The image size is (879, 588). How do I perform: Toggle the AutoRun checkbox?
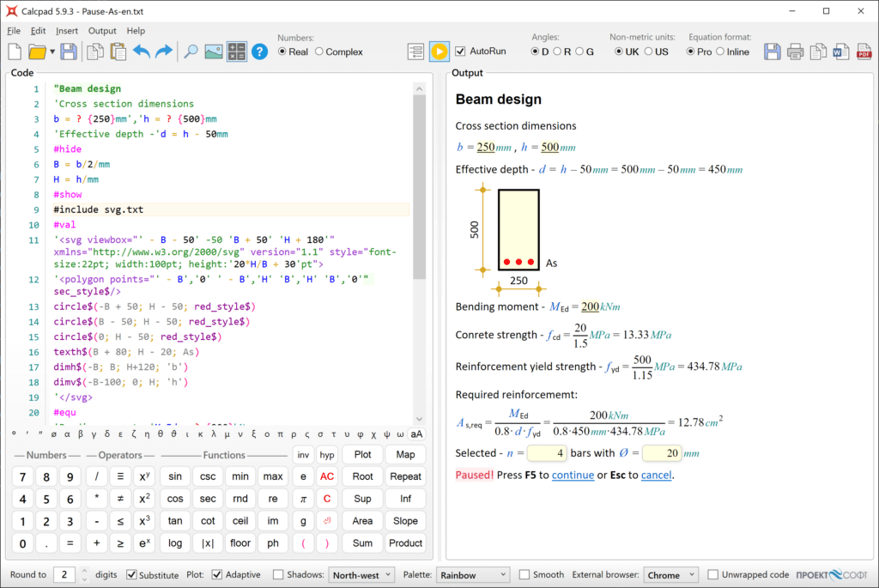click(x=481, y=51)
